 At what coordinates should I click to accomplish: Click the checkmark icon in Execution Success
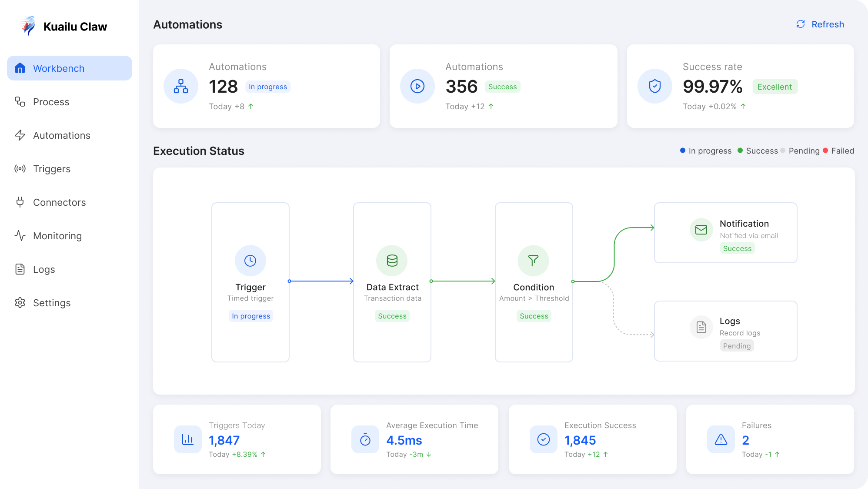[544, 439]
